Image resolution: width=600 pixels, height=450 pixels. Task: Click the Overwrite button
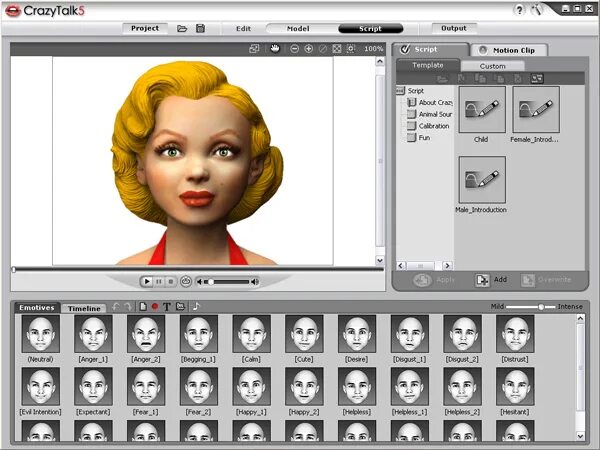[x=546, y=280]
